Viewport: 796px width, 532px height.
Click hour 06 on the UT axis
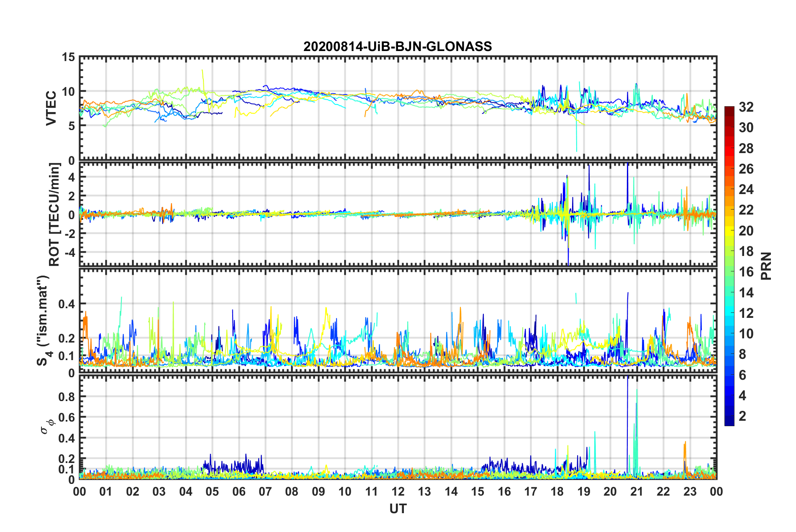239,491
